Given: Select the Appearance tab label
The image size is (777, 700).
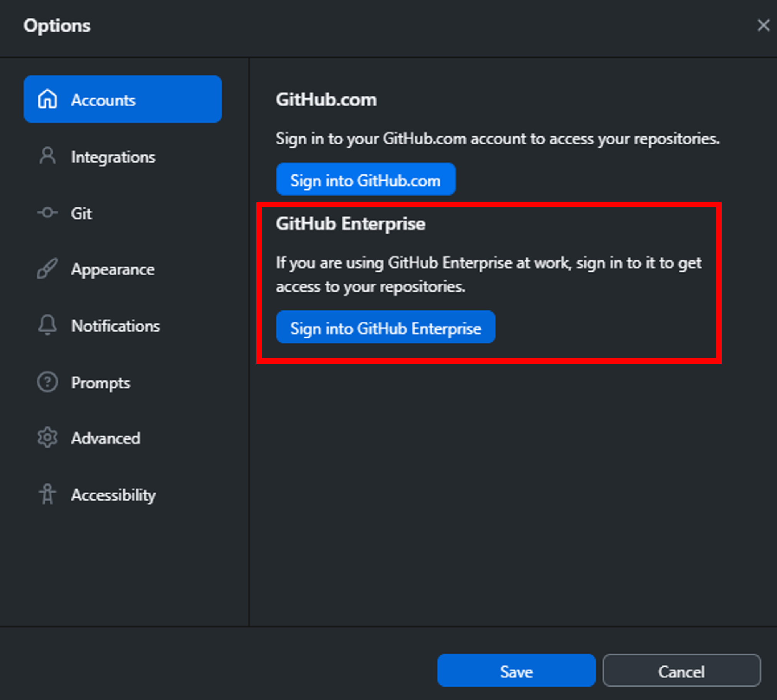Looking at the screenshot, I should [x=113, y=269].
